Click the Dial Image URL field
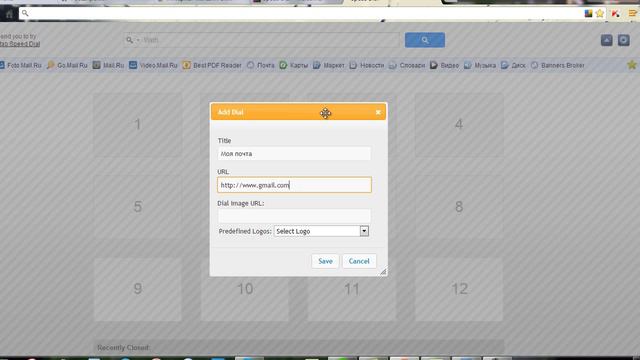This screenshot has width=640, height=360. pos(294,216)
